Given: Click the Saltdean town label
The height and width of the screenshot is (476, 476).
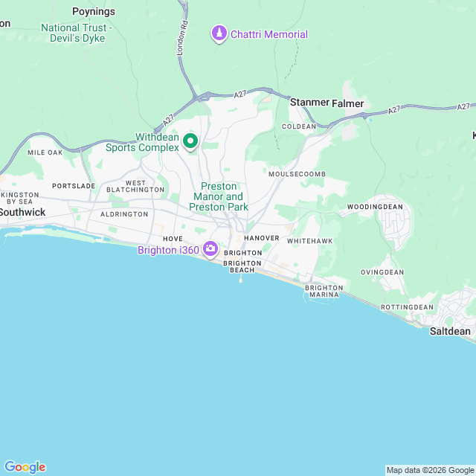Looking at the screenshot, I should click(450, 331).
